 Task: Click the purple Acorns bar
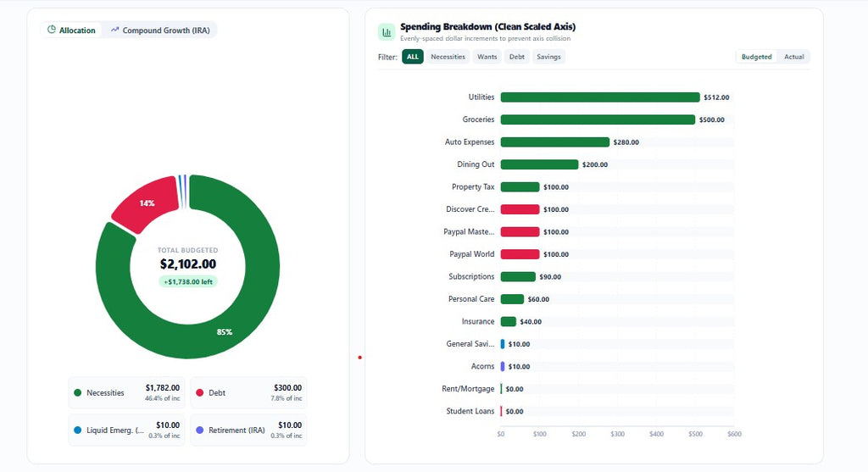point(503,366)
